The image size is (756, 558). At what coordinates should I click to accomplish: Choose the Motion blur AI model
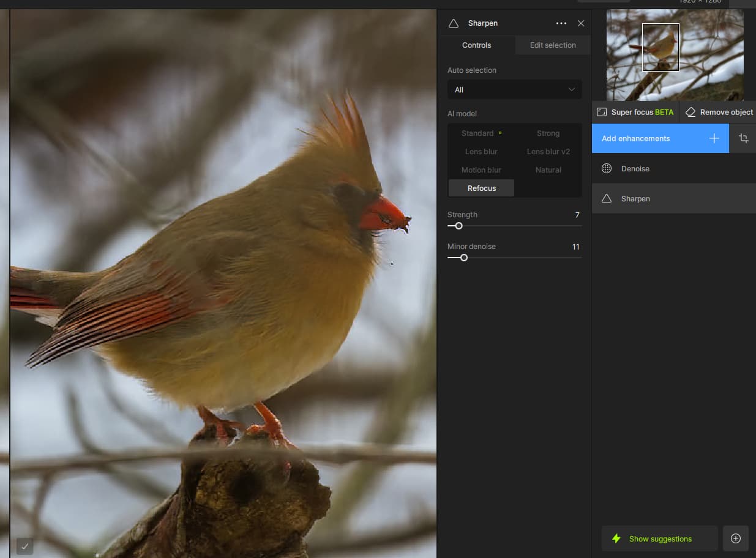point(481,170)
